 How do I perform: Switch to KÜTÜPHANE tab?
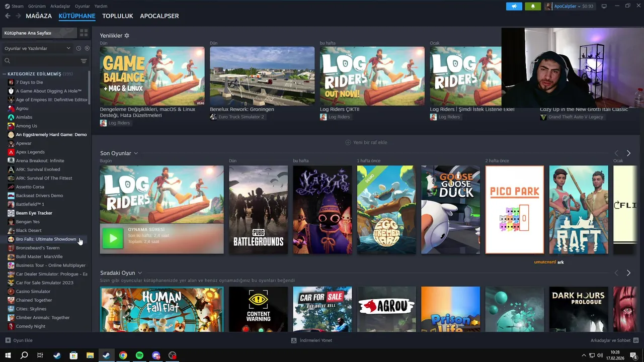click(x=77, y=16)
